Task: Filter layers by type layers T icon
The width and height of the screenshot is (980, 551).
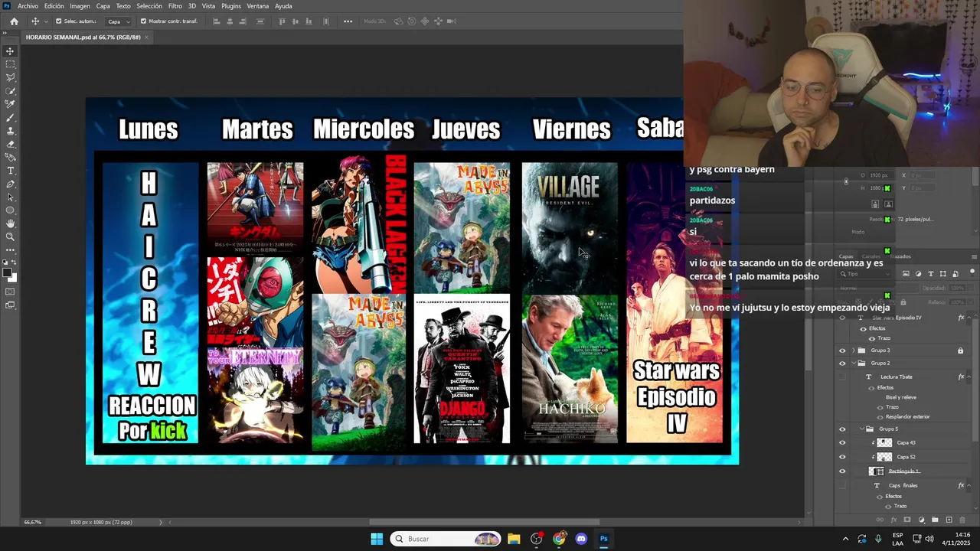Action: [931, 273]
